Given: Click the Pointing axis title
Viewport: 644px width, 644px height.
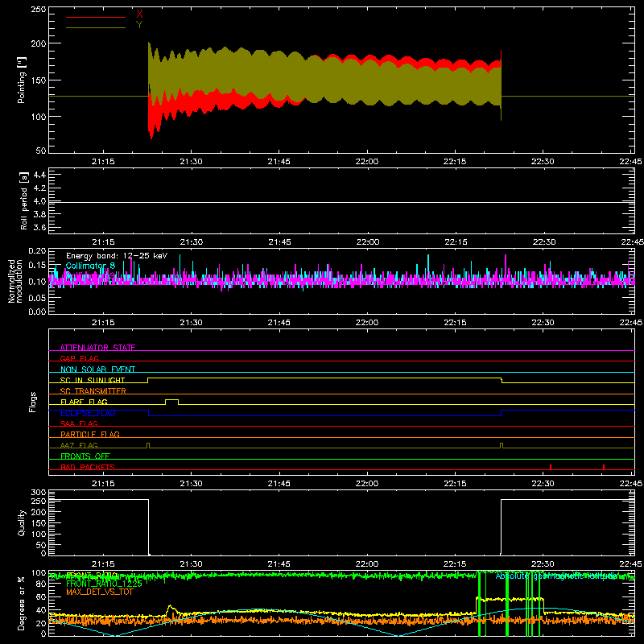Looking at the screenshot, I should (x=22, y=80).
